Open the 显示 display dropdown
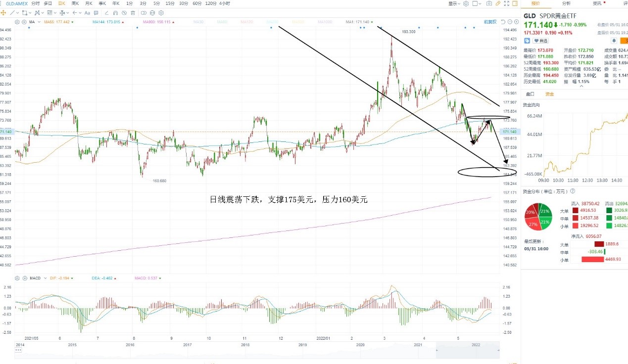Viewport: 628px width, 364px height. 454,3
